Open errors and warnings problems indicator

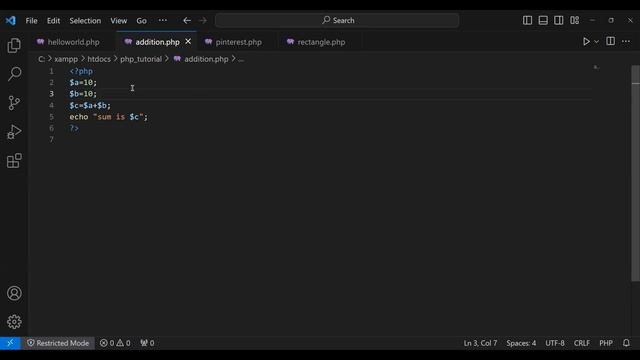(115, 343)
